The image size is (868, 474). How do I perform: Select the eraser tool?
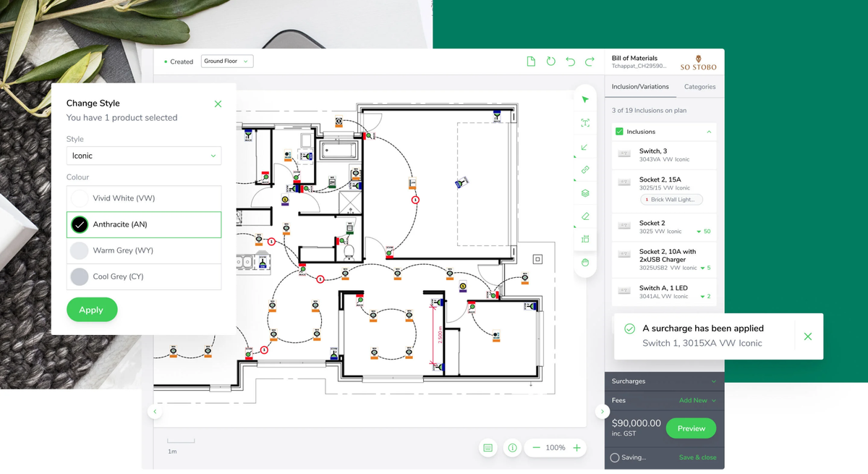pos(585,216)
